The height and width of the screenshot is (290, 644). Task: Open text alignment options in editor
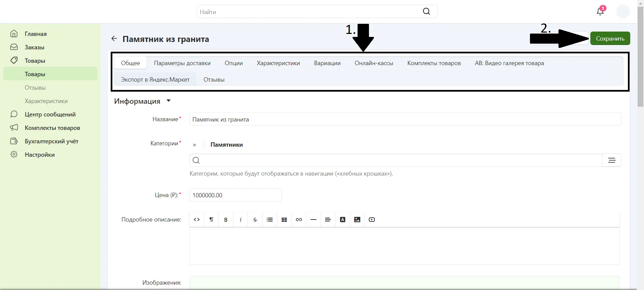click(328, 220)
